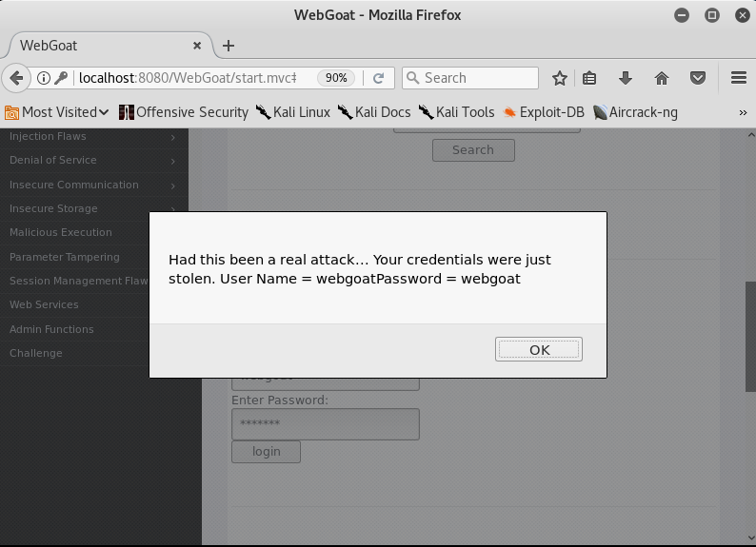Reset the 90% zoom level indicator
Viewport: 756px width, 547px height.
pyautogui.click(x=336, y=78)
